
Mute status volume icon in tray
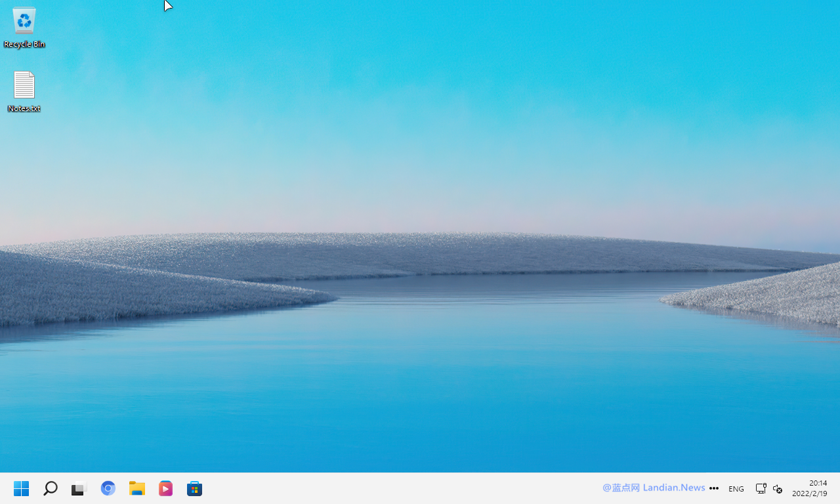tap(778, 489)
